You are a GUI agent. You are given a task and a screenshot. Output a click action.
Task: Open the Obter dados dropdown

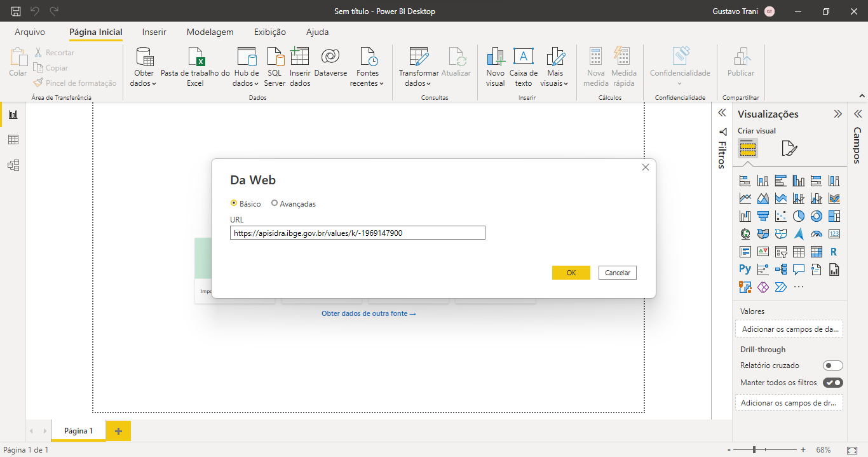pyautogui.click(x=144, y=67)
